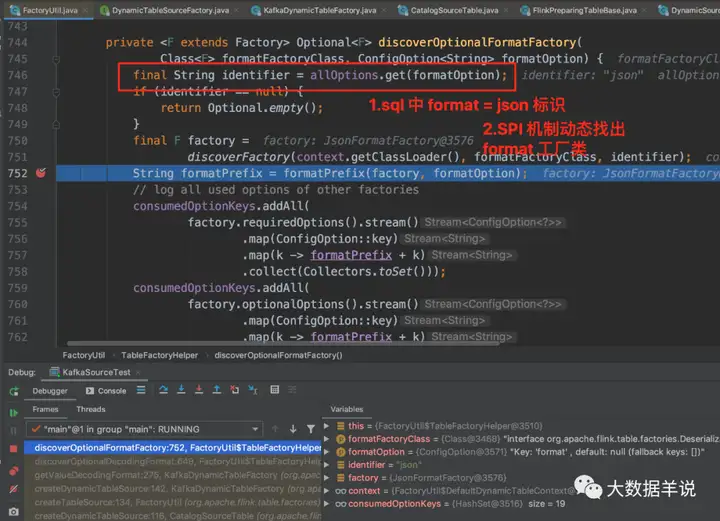Screen dimensions: 720x521
Task: Select discoverOptionalFormatFactory:752 stack frame
Action: coord(172,448)
